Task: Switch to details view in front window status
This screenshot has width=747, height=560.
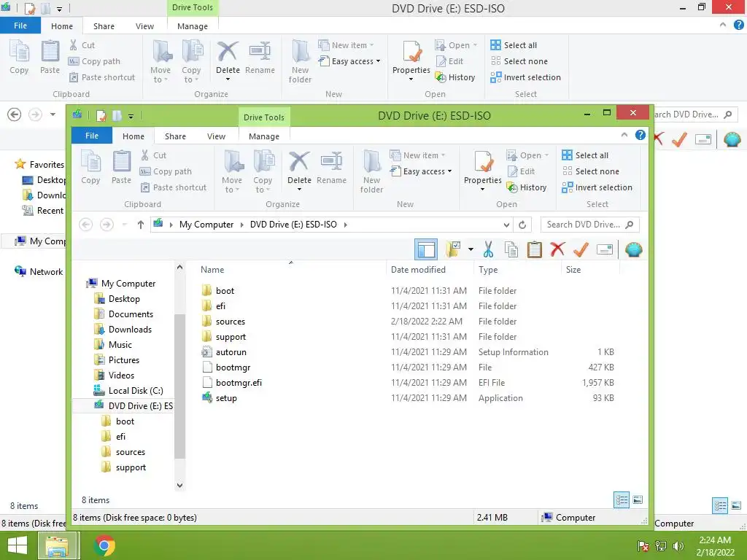Action: coord(622,499)
